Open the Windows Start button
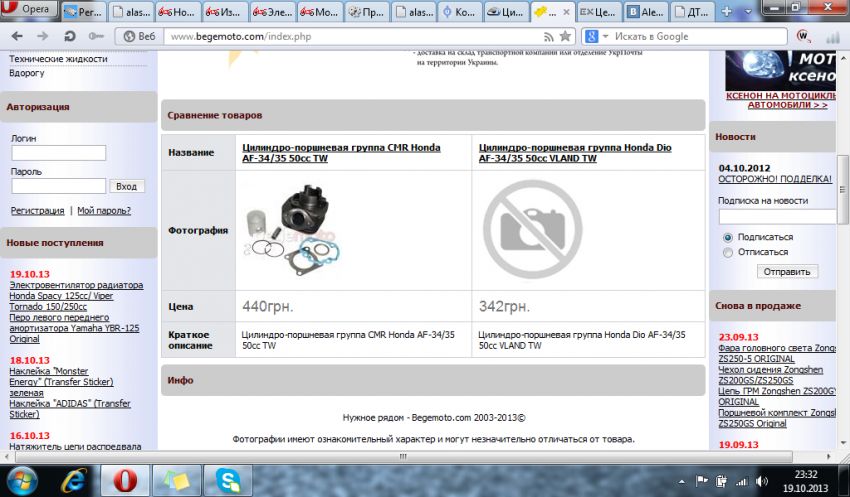Image resolution: width=850 pixels, height=497 pixels. click(21, 481)
